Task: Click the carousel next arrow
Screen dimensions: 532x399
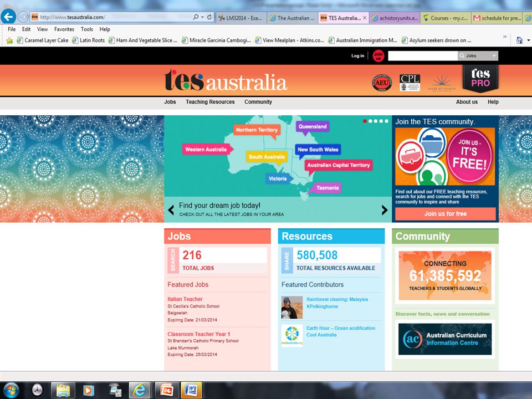Action: (385, 210)
